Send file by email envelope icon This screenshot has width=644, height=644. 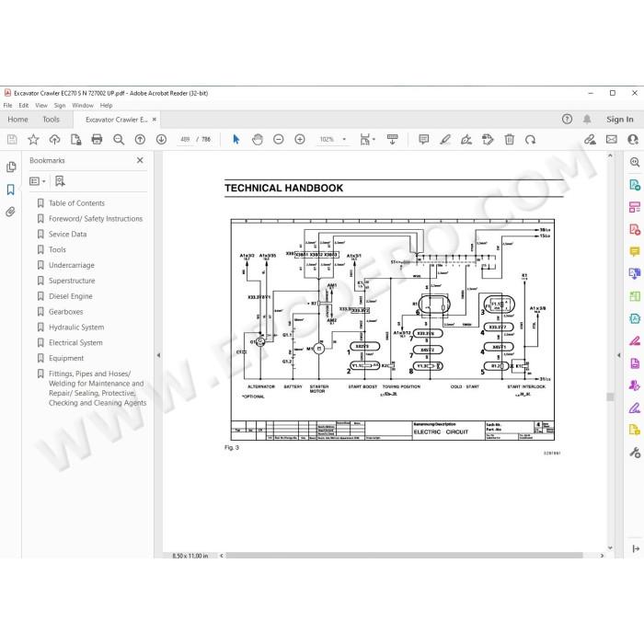[x=612, y=140]
